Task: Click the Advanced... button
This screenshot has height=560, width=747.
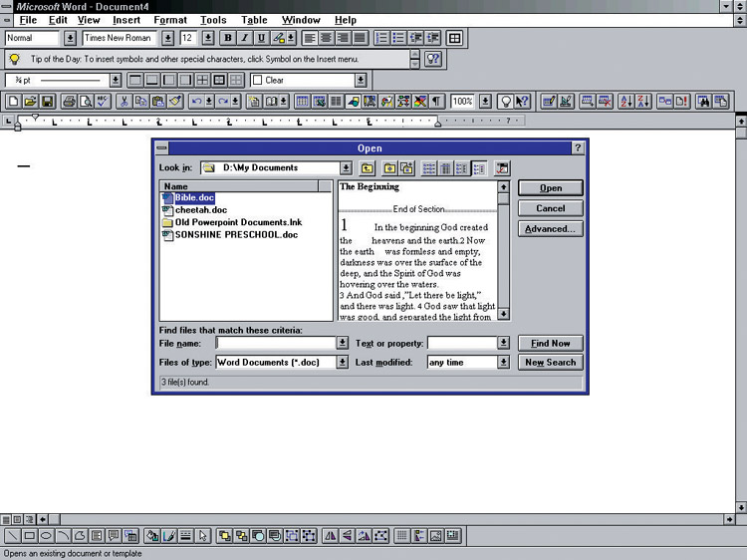Action: [551, 229]
